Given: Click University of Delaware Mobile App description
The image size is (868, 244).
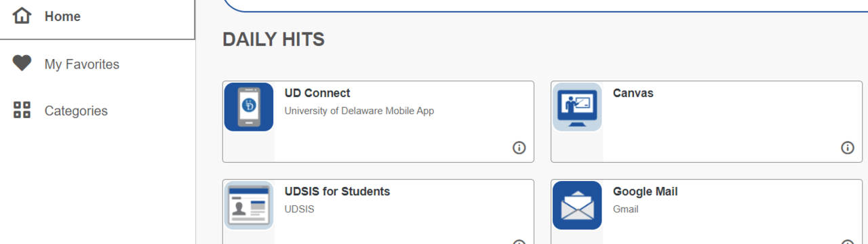Looking at the screenshot, I should coord(359,110).
